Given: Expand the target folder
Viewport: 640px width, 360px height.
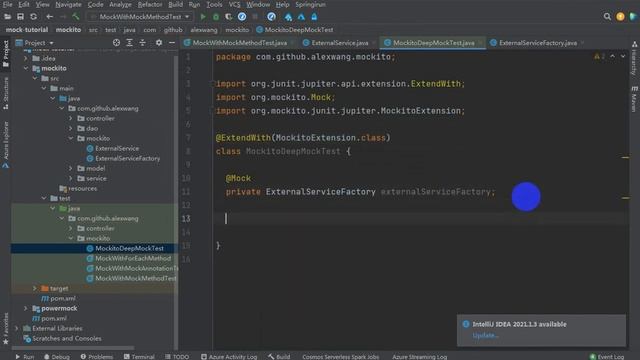Looking at the screenshot, I should [x=35, y=288].
